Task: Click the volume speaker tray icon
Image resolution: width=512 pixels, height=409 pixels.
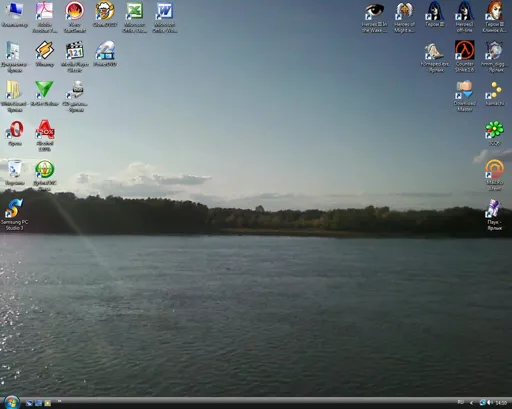Action: coord(490,403)
